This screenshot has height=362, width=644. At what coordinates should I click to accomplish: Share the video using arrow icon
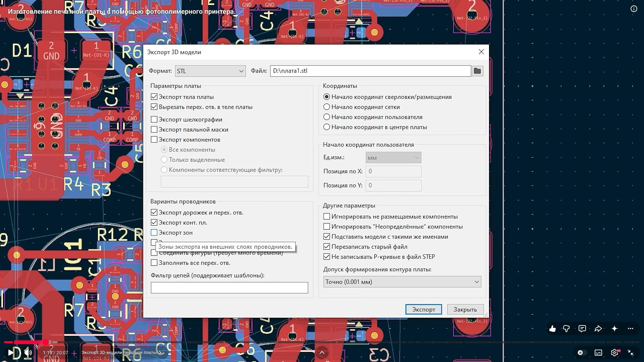pos(598,329)
